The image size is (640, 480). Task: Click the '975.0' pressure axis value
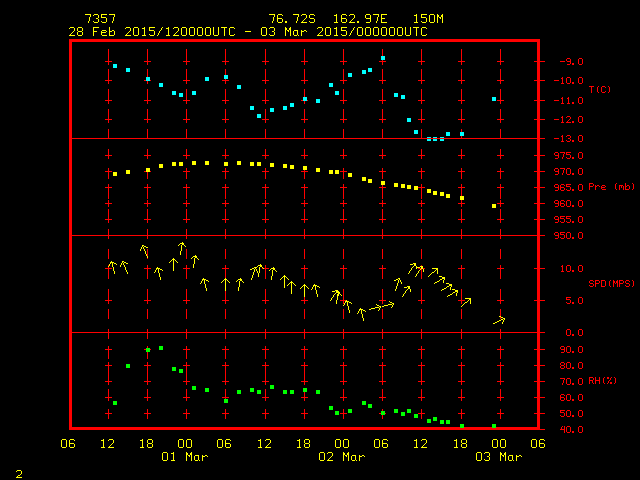(569, 156)
